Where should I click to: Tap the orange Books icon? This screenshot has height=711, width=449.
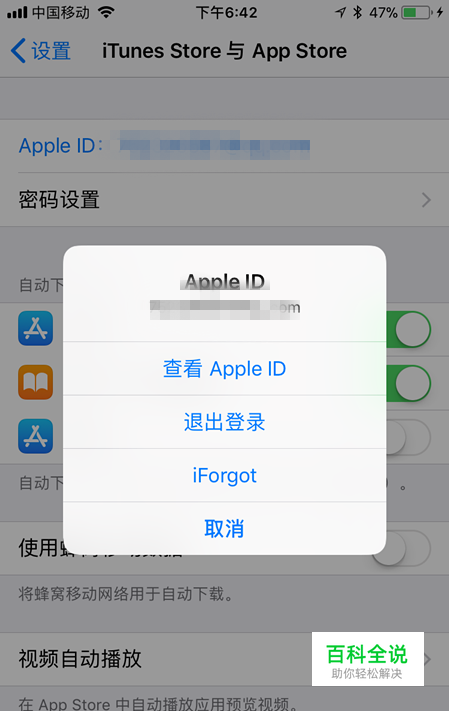(35, 382)
